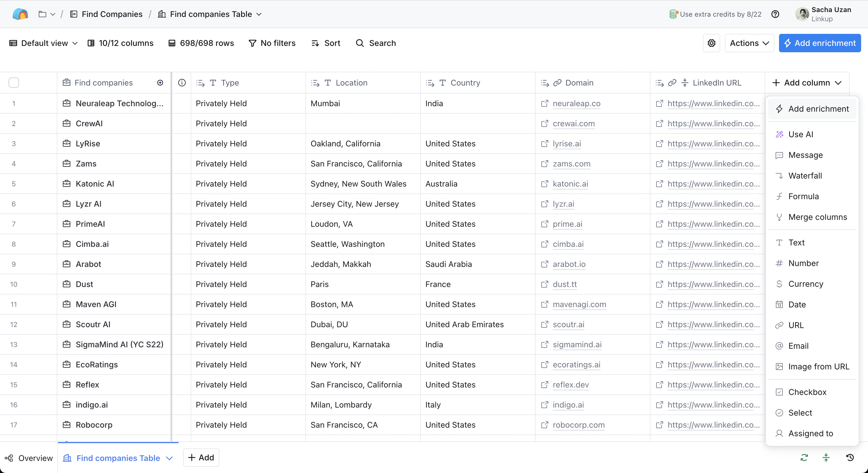Click the Search field in toolbar
This screenshot has width=868, height=473.
point(376,43)
